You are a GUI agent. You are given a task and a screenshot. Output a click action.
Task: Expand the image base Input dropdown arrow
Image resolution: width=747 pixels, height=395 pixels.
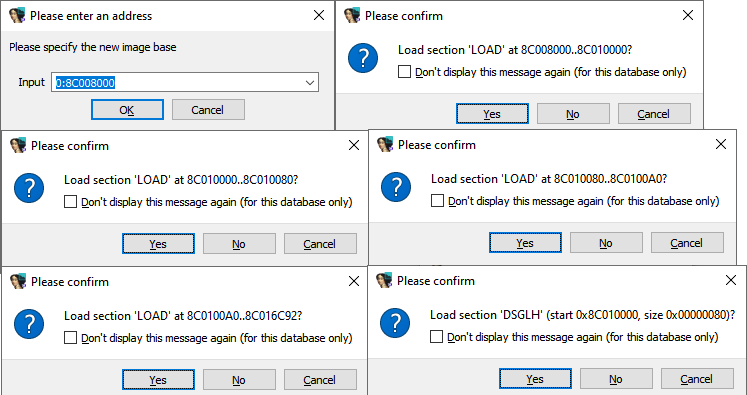click(x=310, y=82)
